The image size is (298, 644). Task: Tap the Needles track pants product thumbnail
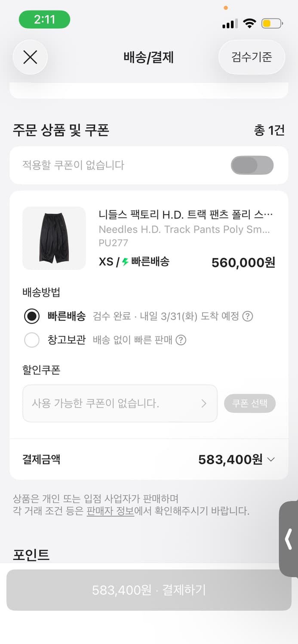coord(54,238)
